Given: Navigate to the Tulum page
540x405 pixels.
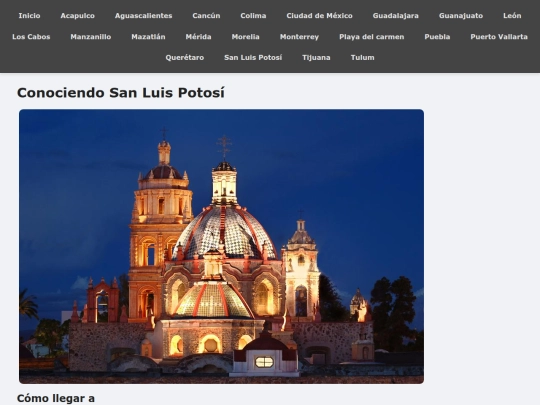Looking at the screenshot, I should pyautogui.click(x=362, y=58).
